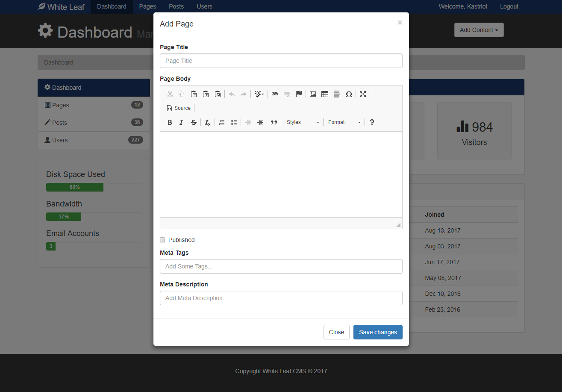Open the special character picker (Ω icon)
Viewport: 562px width, 392px height.
pos(349,94)
